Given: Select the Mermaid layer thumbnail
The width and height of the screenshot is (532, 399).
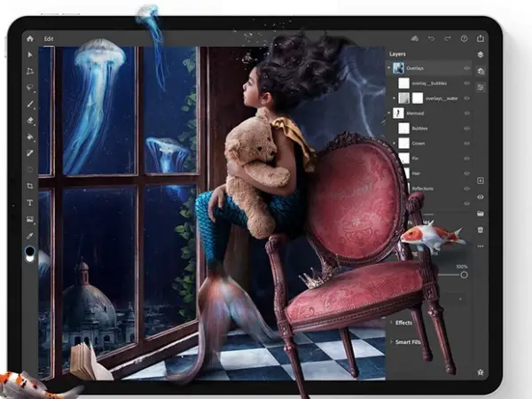Looking at the screenshot, I should (x=398, y=113).
